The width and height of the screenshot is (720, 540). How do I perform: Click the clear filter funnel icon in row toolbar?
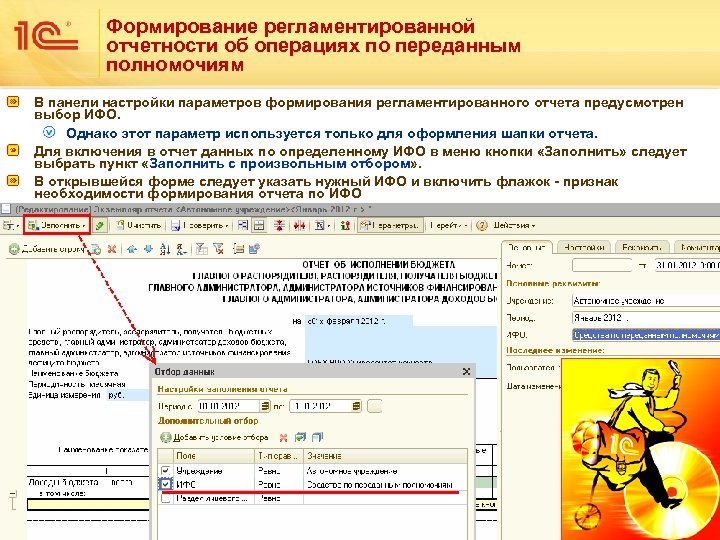coord(219,249)
